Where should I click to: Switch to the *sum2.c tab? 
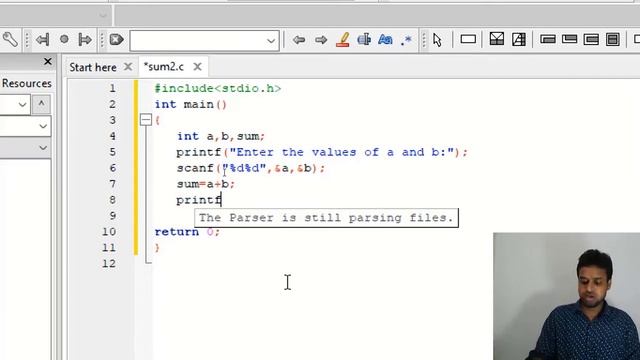click(164, 67)
